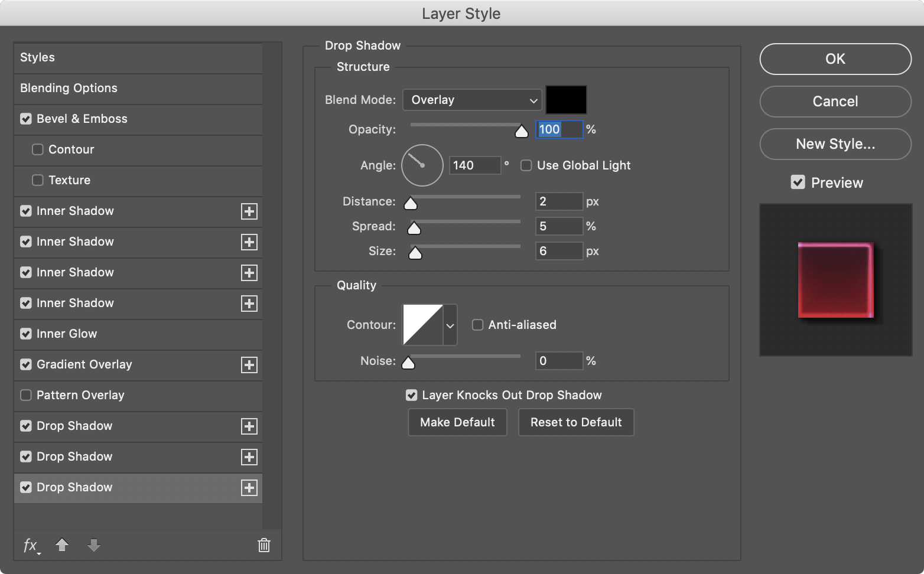Open the Blend Mode dropdown
924x574 pixels.
pyautogui.click(x=472, y=100)
